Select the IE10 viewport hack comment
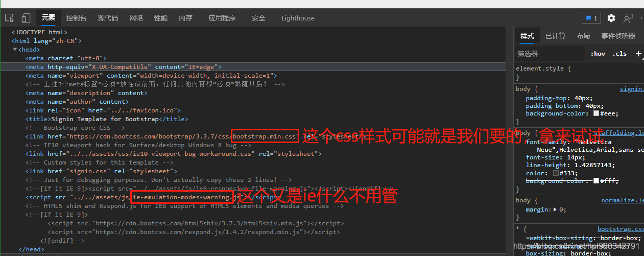The height and width of the screenshot is (256, 644). click(138, 145)
